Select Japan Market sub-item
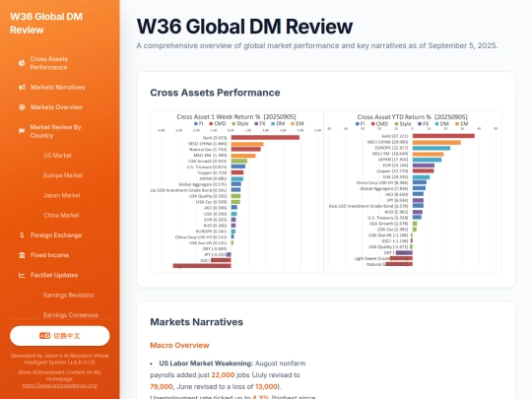Screen dimensions: 532x399 click(62, 195)
